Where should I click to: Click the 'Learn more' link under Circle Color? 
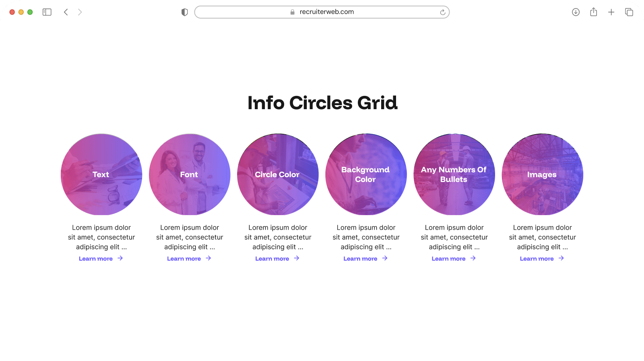coord(272,258)
